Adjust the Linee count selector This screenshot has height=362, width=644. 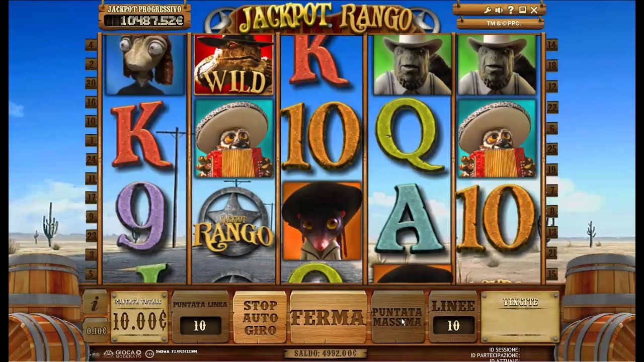(x=454, y=326)
